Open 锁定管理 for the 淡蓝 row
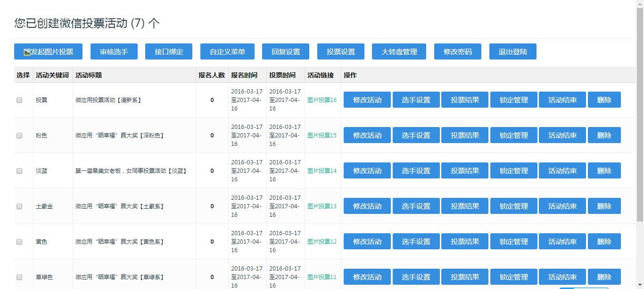 click(x=514, y=170)
